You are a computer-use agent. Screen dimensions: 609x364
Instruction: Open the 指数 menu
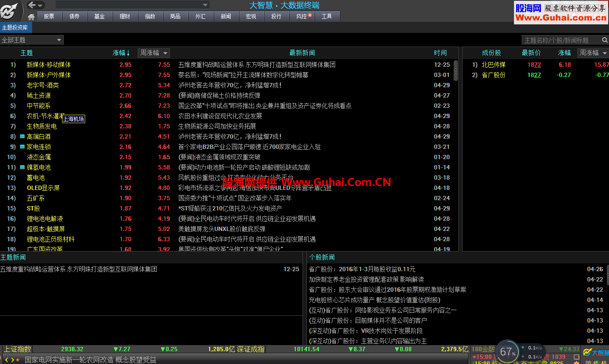[x=150, y=16]
